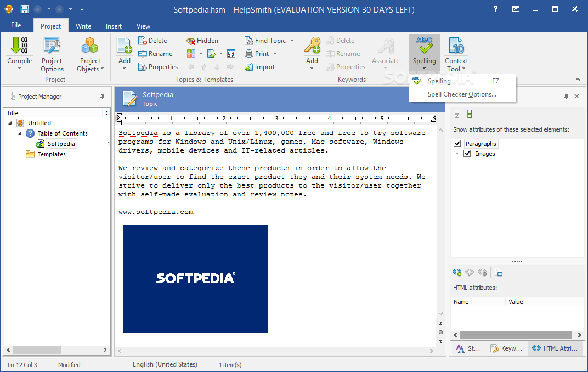The image size is (588, 372).
Task: Click Import topics button
Action: point(260,67)
